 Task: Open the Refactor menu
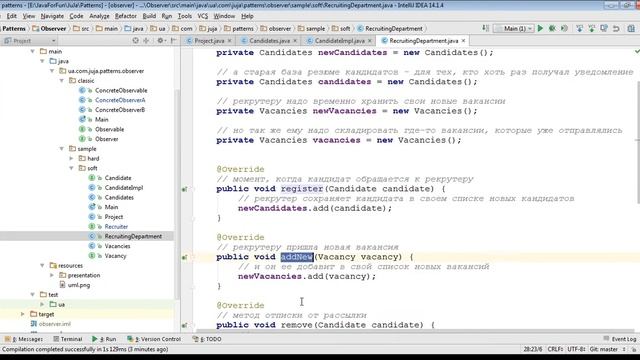pos(126,16)
